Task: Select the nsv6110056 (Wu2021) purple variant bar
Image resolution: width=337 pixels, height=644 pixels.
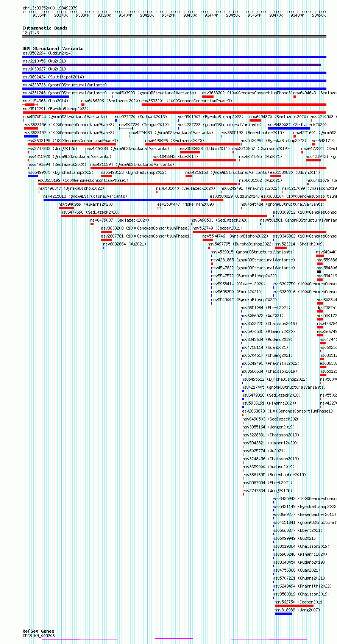Action: tap(172, 65)
